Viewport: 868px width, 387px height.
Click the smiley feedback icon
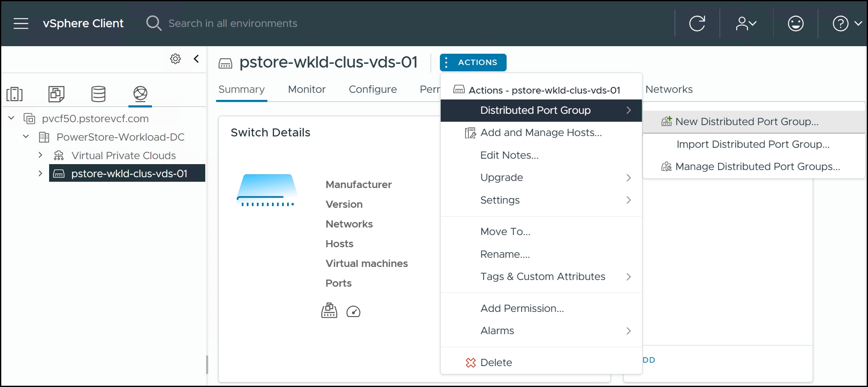(795, 24)
